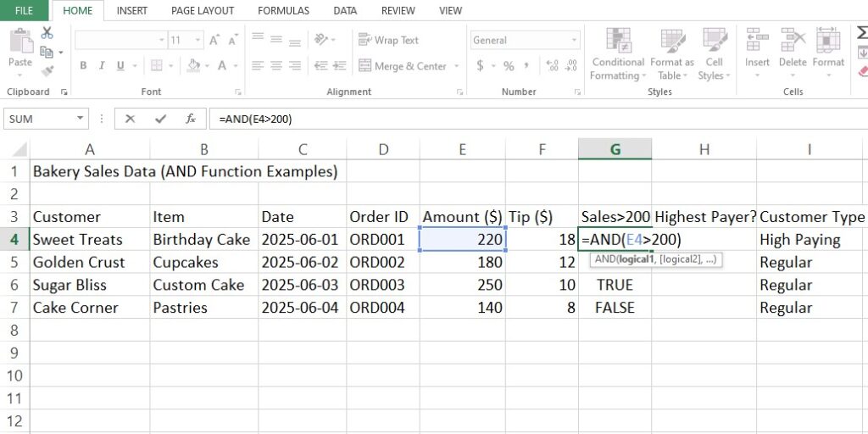
Task: Select row 4 header
Action: pyautogui.click(x=14, y=240)
